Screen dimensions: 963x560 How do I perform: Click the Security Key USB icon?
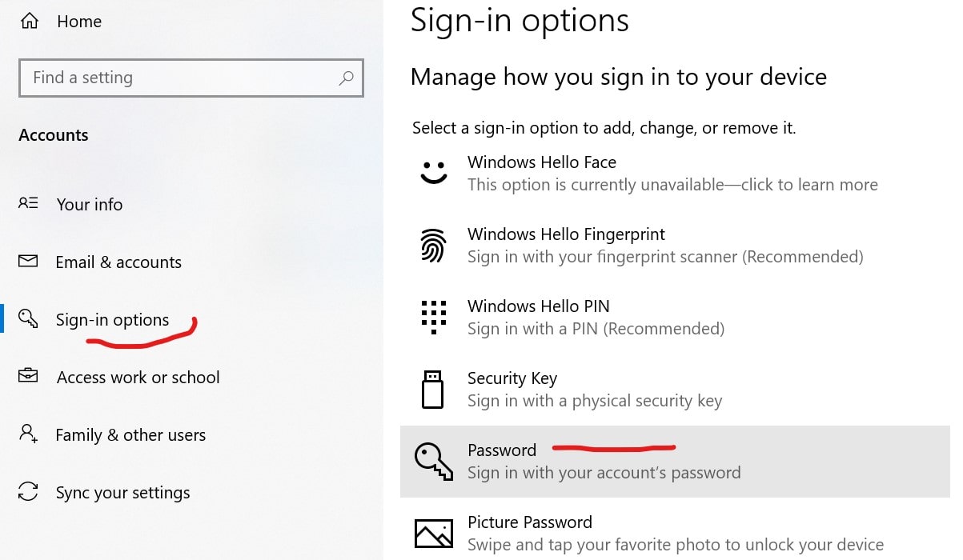coord(432,390)
